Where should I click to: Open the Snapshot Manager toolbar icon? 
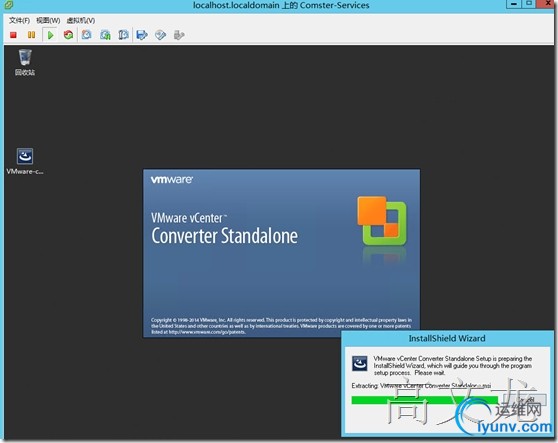123,35
